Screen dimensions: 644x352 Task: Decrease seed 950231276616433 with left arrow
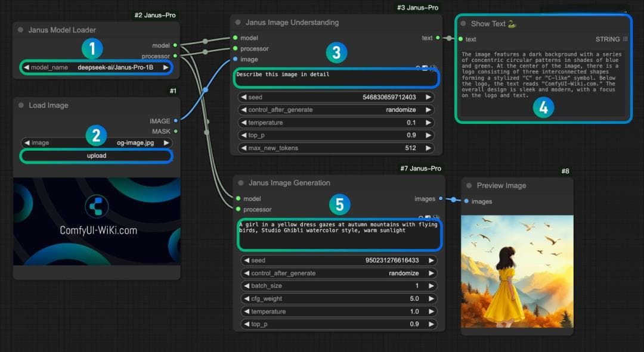[246, 260]
